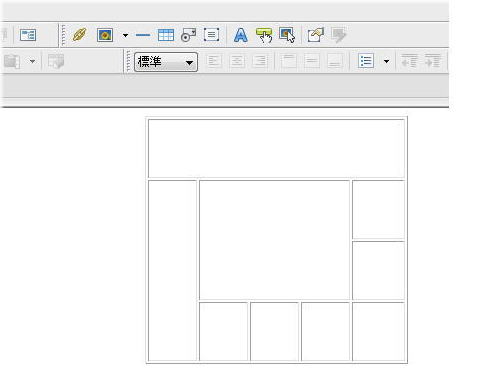Open the list style dropdown arrow
This screenshot has width=494, height=373.
386,61
